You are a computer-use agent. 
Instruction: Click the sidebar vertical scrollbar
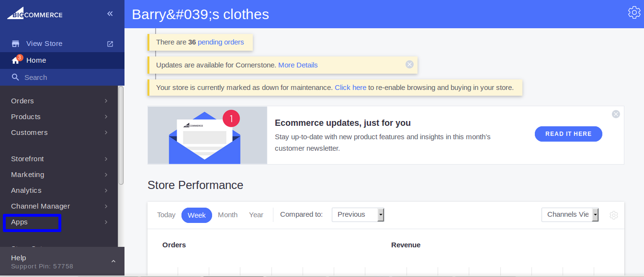point(121,135)
